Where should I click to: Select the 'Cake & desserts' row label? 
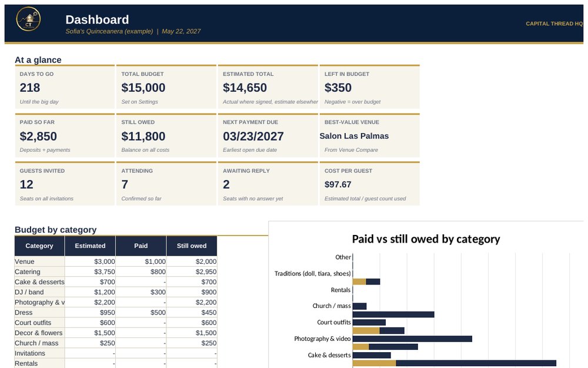tap(39, 281)
